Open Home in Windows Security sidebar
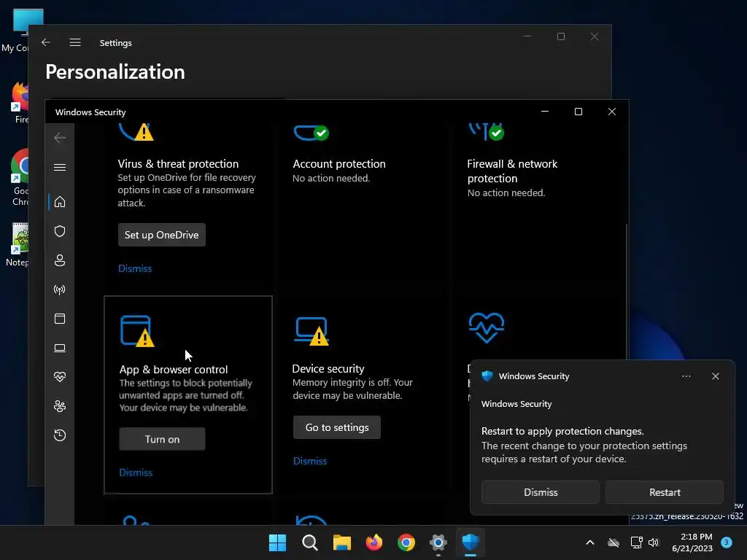 click(x=60, y=202)
